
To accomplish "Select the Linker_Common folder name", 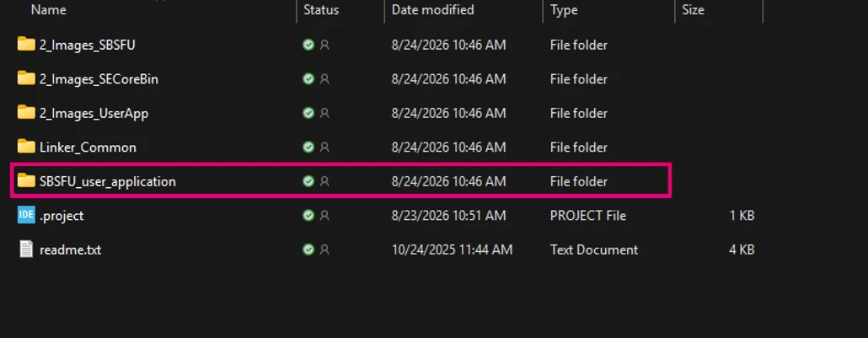I will [x=88, y=148].
